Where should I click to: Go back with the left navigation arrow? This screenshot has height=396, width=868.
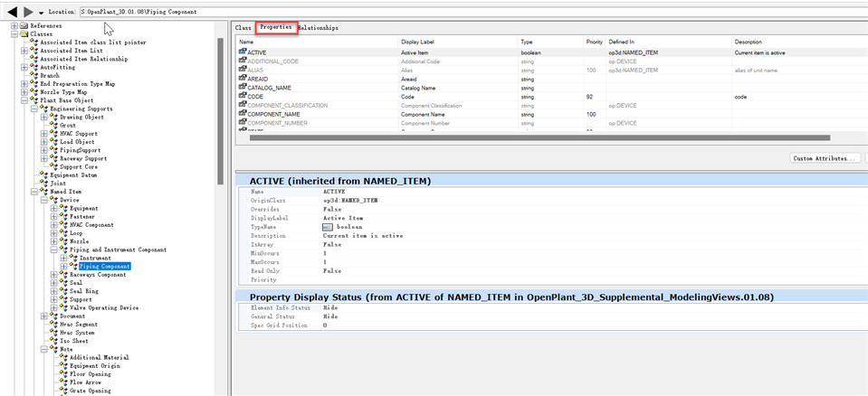tap(12, 11)
